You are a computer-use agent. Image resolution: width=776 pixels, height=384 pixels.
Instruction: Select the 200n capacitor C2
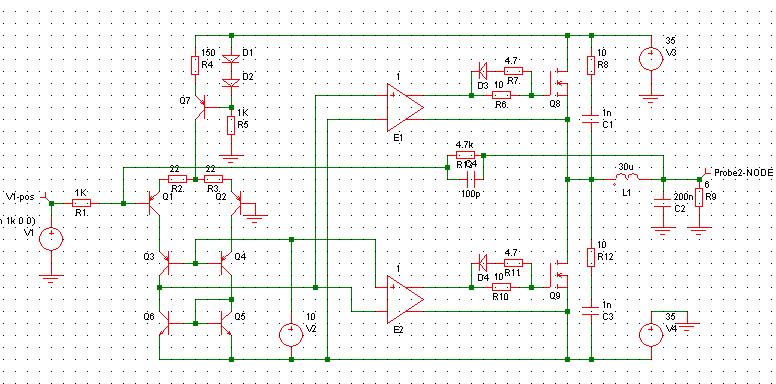[663, 203]
